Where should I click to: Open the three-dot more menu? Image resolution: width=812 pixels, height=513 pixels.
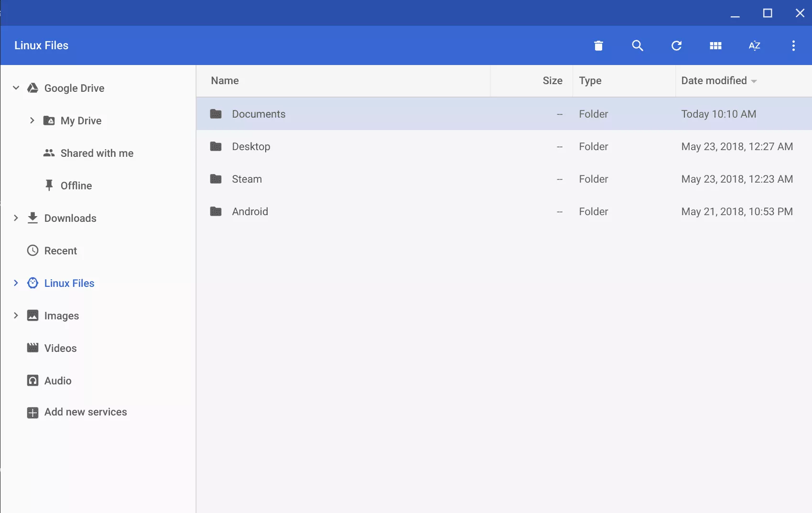tap(793, 46)
